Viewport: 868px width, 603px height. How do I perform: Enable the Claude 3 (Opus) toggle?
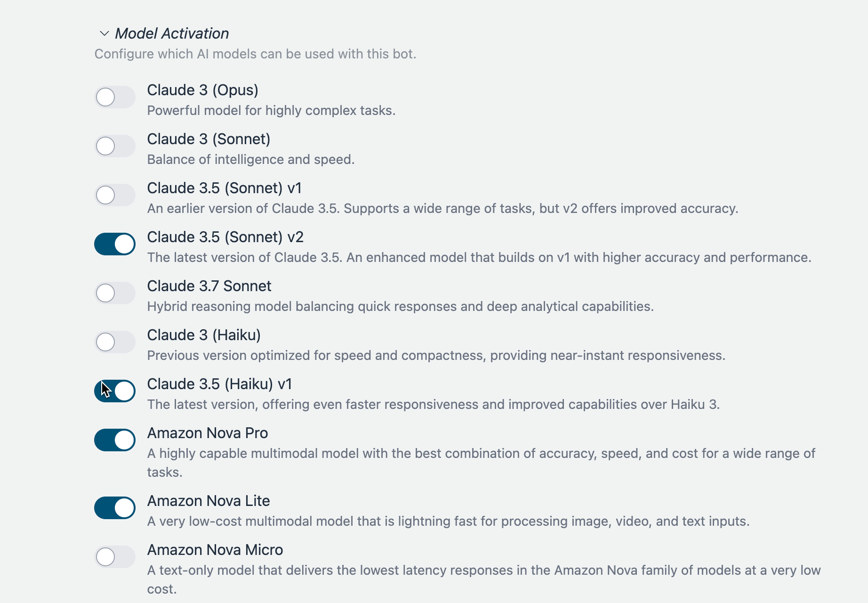(115, 97)
